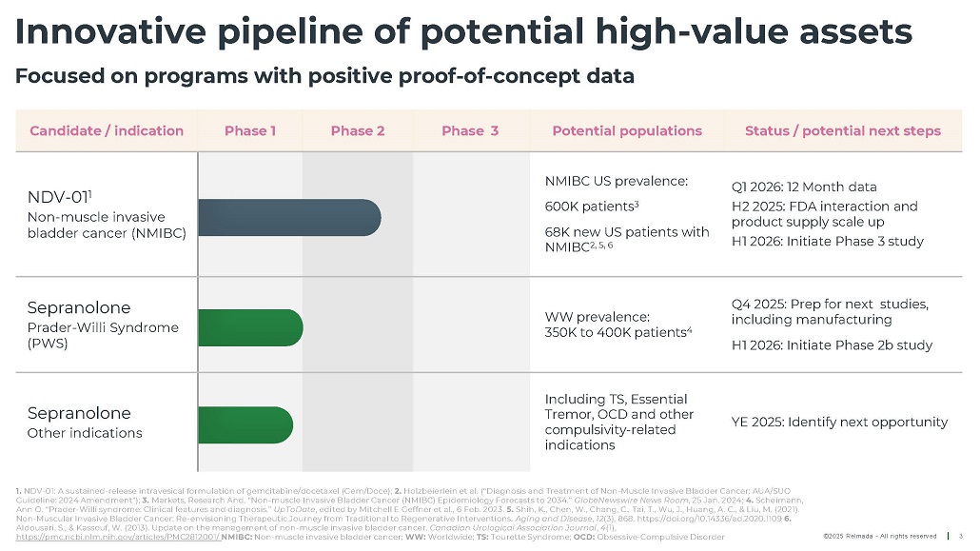Click the YE 2025: Identify next opportunity text
This screenshot has width=980, height=551.
(839, 422)
